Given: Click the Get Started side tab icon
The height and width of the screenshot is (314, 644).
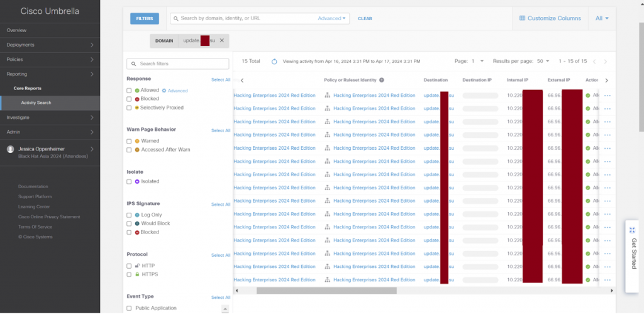Looking at the screenshot, I should coord(633,230).
